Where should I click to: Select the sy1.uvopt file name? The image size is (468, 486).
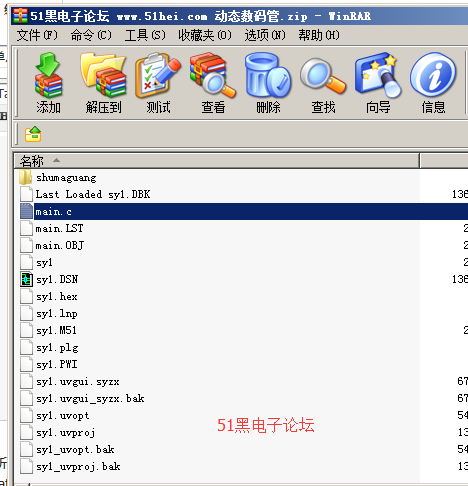pos(63,416)
